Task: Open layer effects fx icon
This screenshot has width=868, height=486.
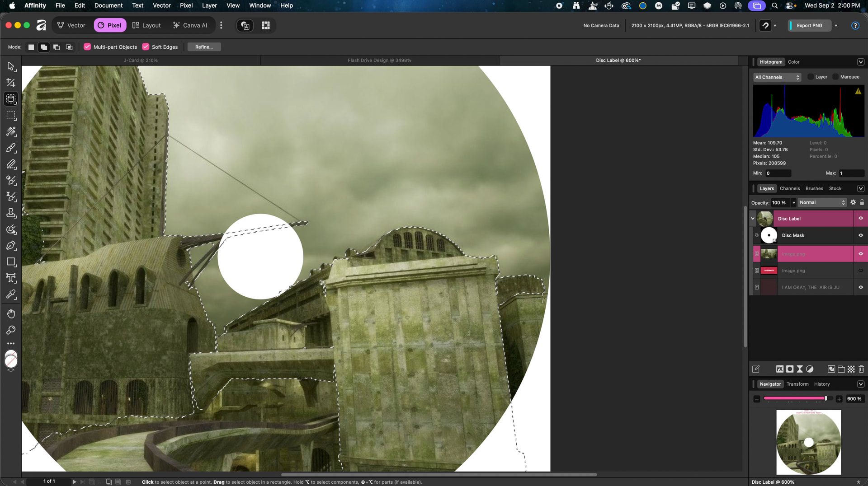Action: [x=779, y=369]
